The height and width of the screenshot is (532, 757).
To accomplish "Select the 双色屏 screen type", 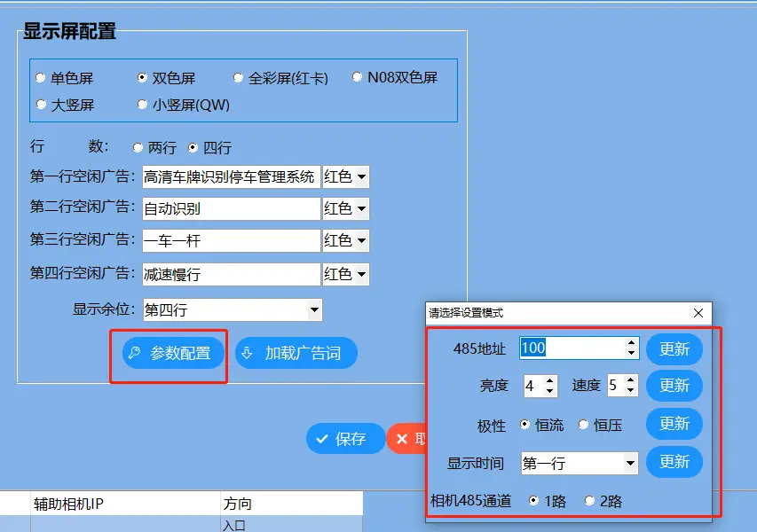I will coord(141,77).
